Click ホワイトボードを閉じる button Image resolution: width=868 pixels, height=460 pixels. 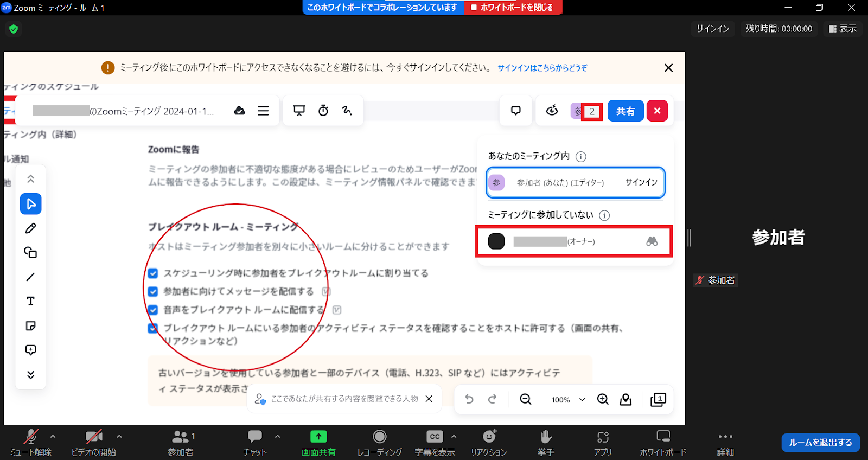click(x=512, y=8)
